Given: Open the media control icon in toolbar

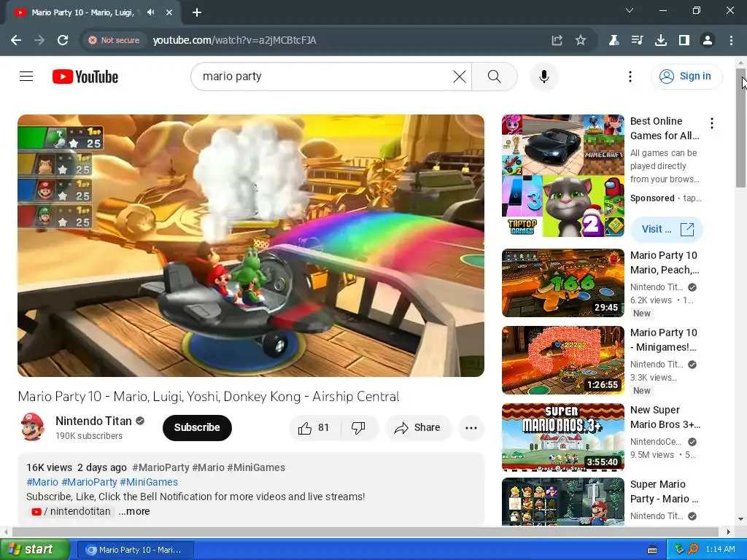Looking at the screenshot, I should pos(637,41).
